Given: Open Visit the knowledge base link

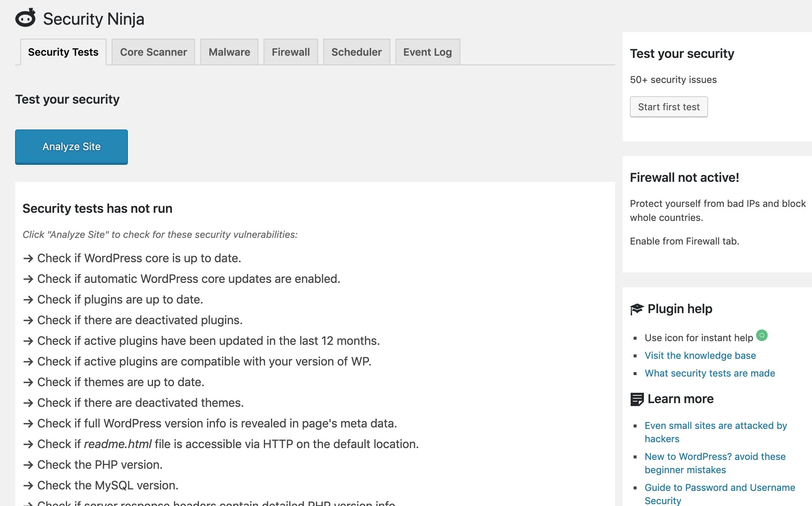Looking at the screenshot, I should pyautogui.click(x=700, y=356).
